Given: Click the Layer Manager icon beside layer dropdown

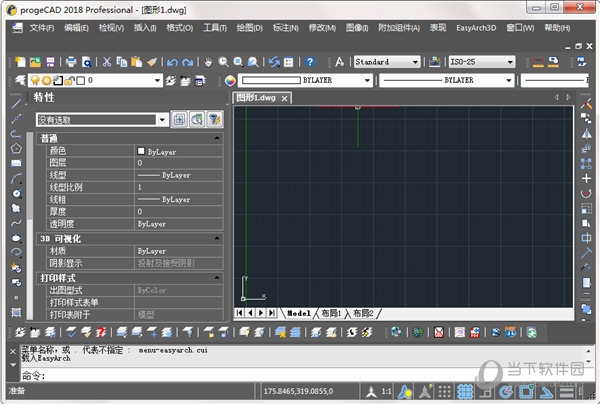Looking at the screenshot, I should 20,80.
